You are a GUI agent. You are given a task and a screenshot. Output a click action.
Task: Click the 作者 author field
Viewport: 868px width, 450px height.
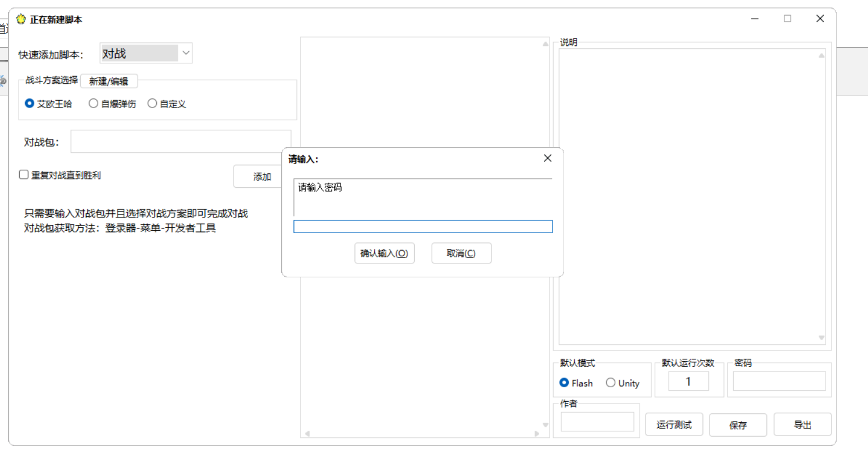[x=597, y=421]
